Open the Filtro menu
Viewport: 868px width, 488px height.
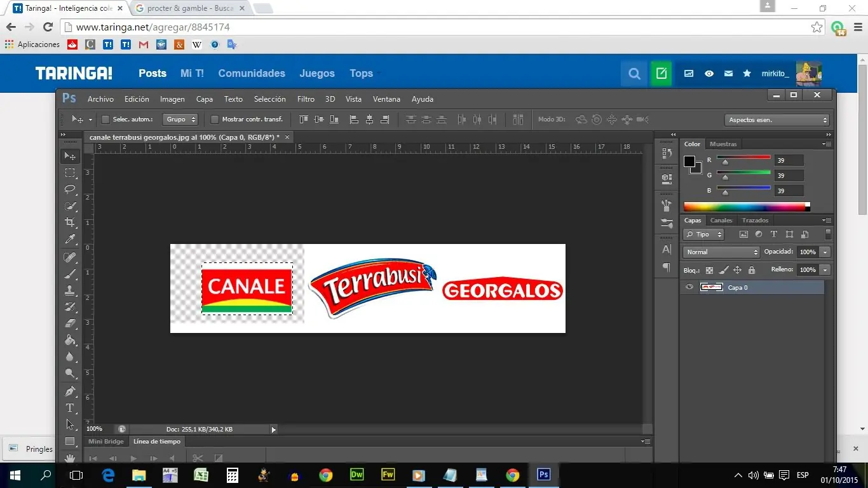306,99
